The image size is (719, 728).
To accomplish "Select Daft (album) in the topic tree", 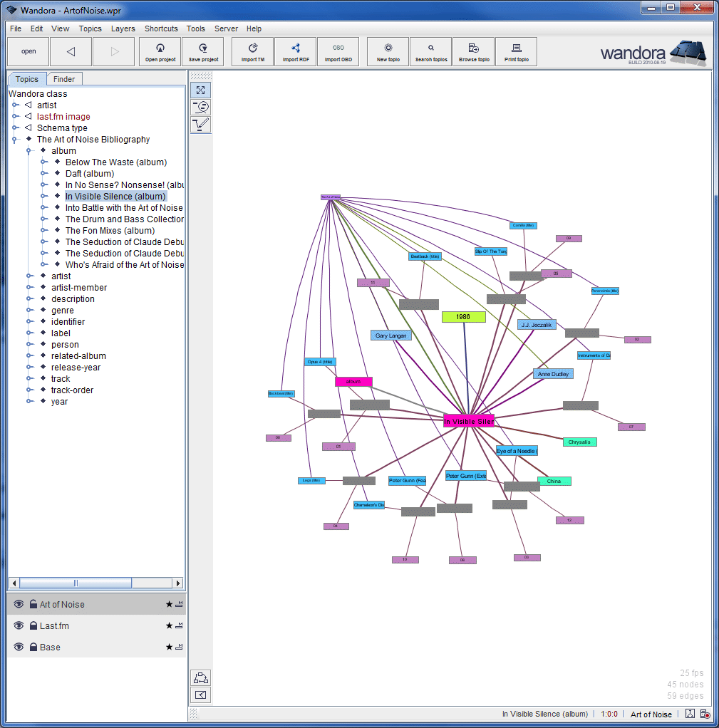I will point(89,174).
